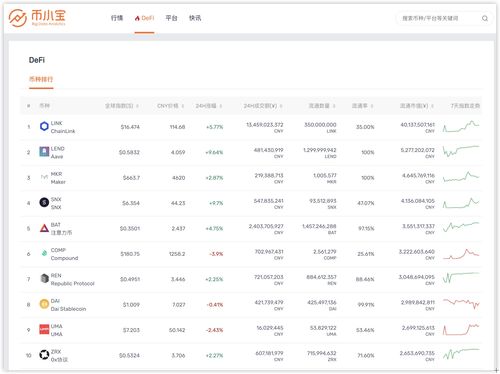Click SNX change +9.7%
This screenshot has width=500, height=374.
[x=216, y=203]
